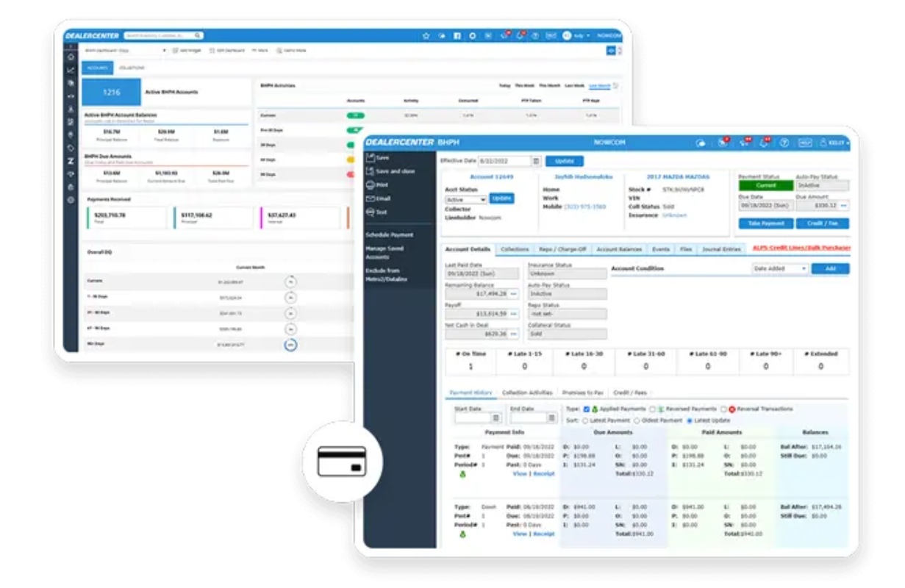
Task: Click the ellipsis beside Due Amount
Action: point(843,205)
